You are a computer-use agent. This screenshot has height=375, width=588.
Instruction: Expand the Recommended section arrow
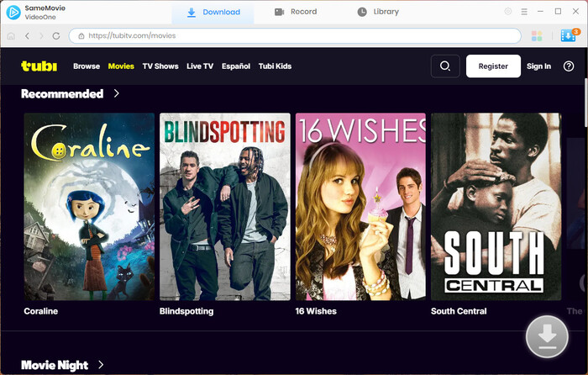click(x=117, y=93)
